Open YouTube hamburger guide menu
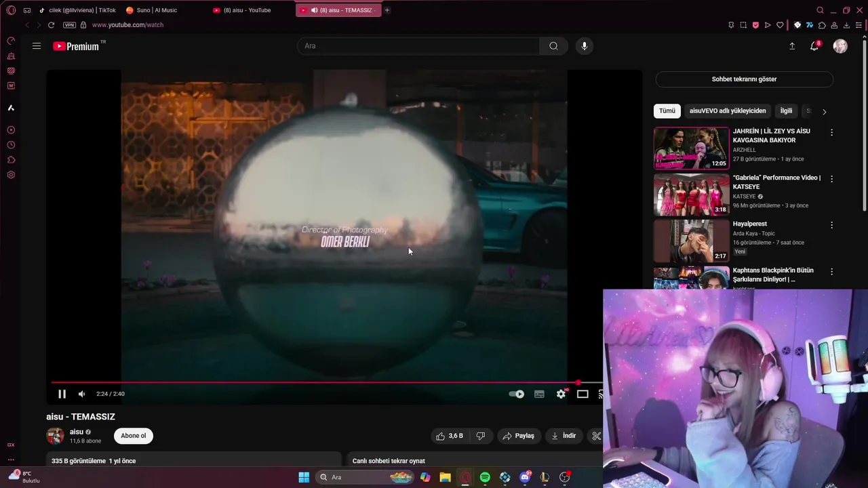Image resolution: width=868 pixels, height=488 pixels. (x=37, y=46)
